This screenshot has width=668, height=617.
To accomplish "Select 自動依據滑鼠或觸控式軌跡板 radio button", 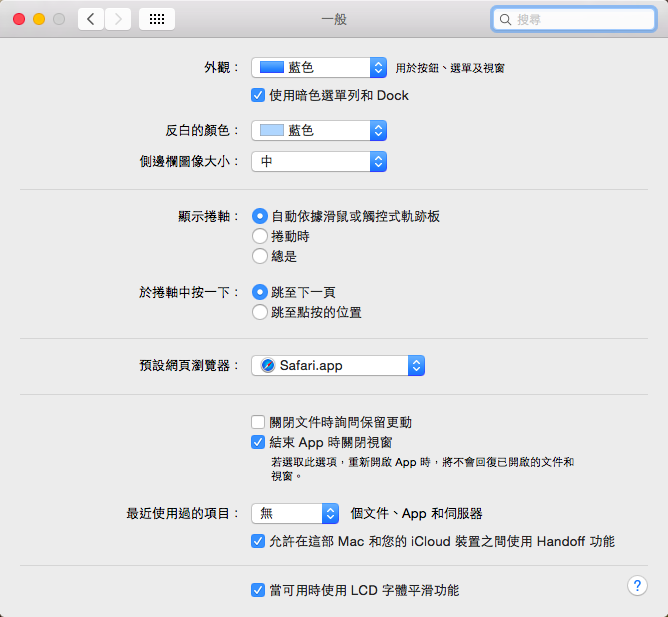I will 260,216.
